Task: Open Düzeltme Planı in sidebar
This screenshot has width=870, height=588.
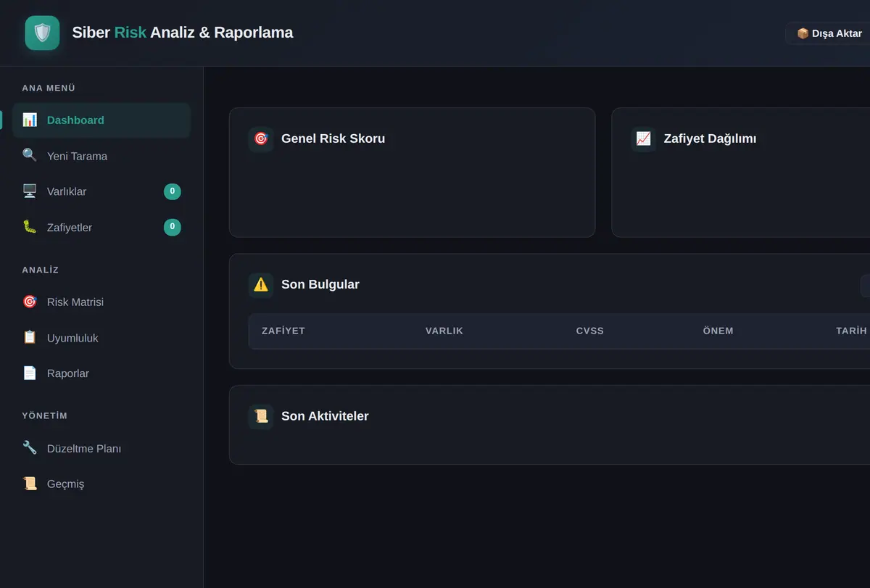Action: (101, 448)
